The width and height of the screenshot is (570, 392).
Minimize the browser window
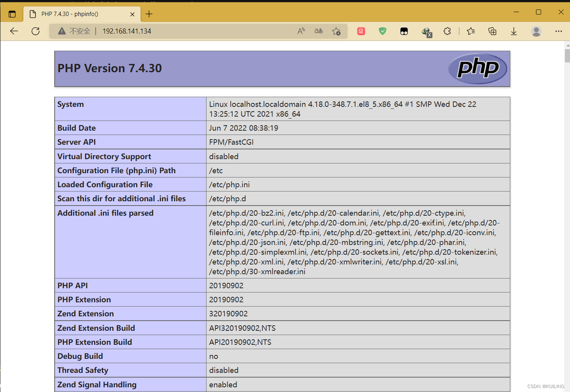click(516, 12)
